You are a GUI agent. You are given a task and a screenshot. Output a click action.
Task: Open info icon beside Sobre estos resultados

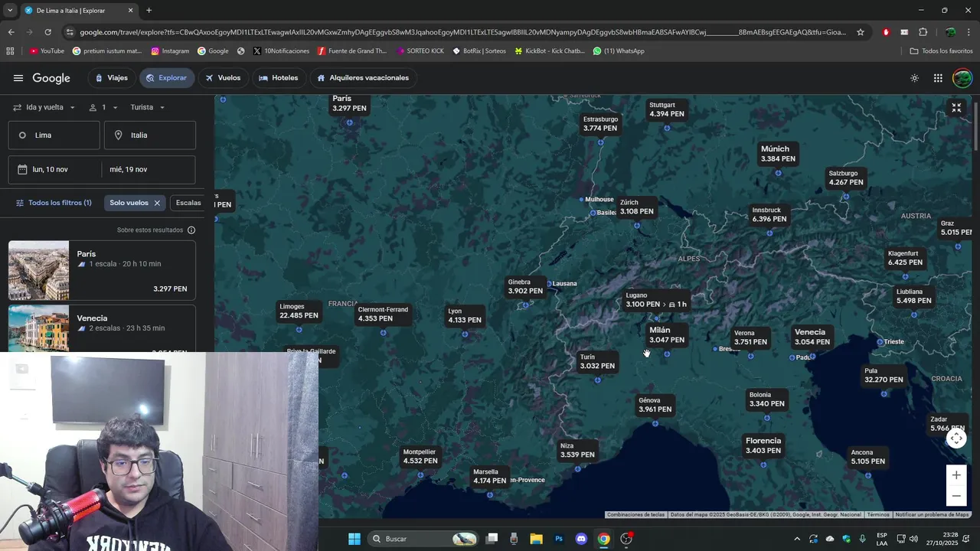pos(191,230)
